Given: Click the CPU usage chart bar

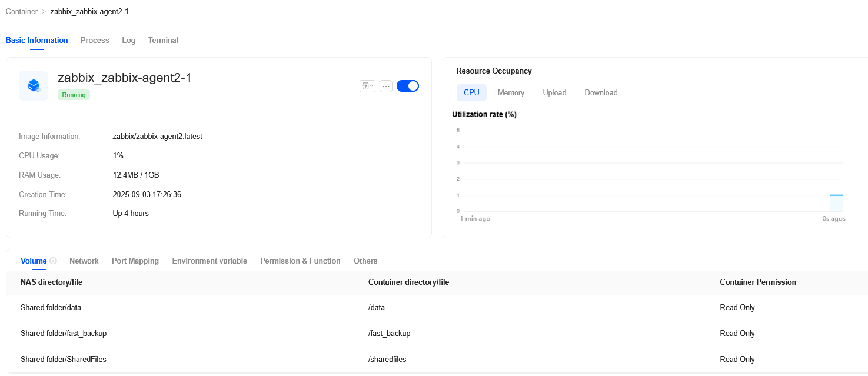Looking at the screenshot, I should [x=837, y=202].
